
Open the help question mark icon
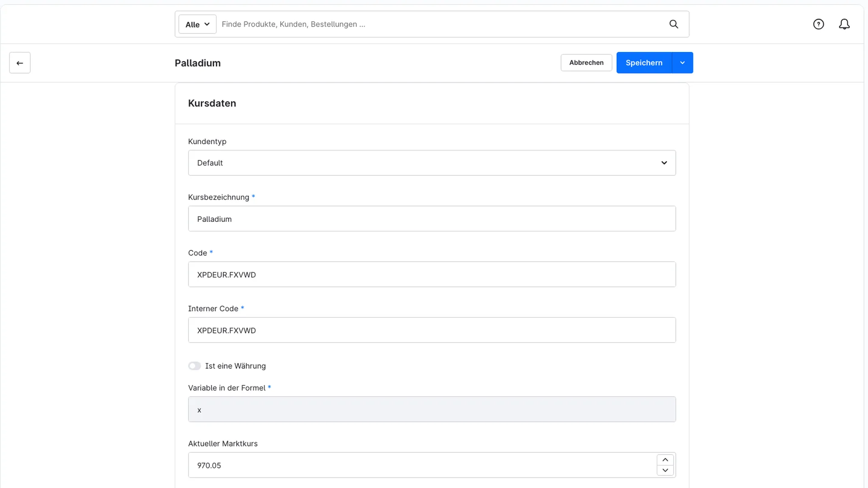pyautogui.click(x=818, y=24)
